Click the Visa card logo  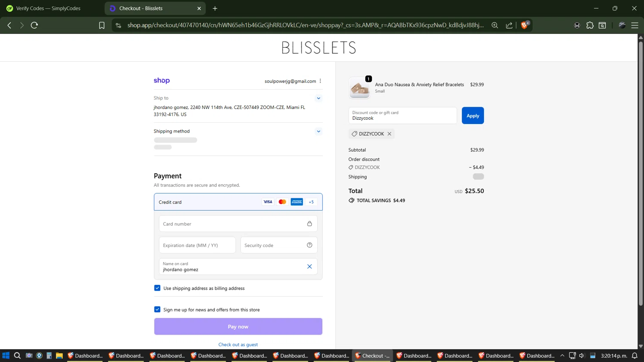coord(268,202)
